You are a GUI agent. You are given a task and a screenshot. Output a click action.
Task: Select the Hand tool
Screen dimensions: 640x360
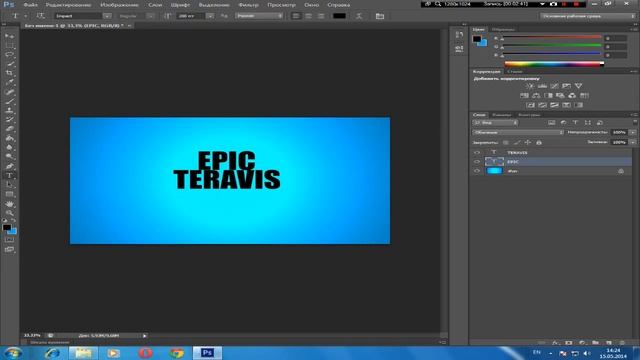(9, 204)
